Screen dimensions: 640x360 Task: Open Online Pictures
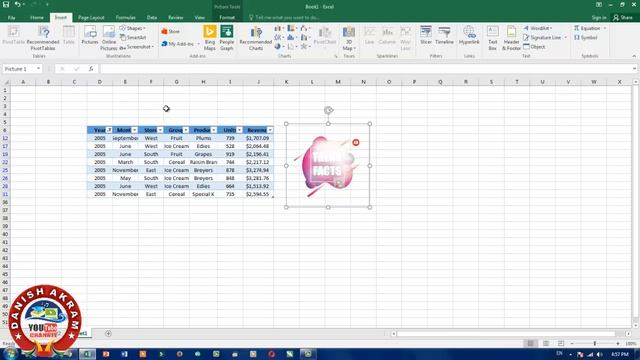(x=109, y=38)
